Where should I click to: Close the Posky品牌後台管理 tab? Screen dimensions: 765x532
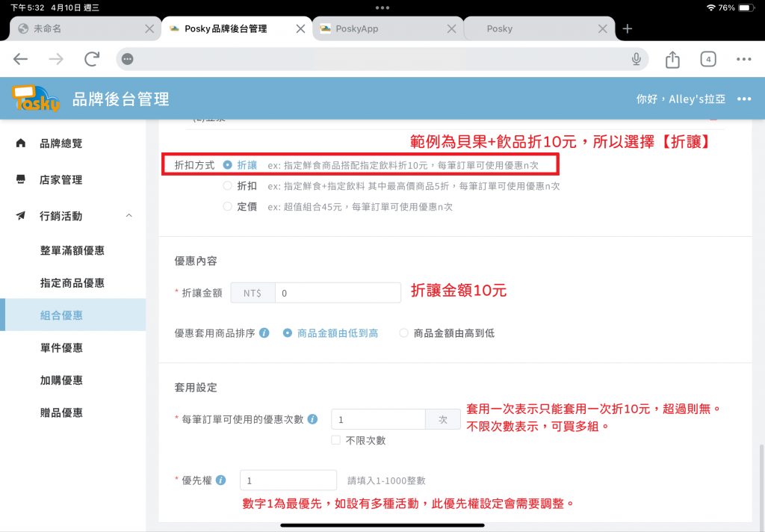(x=300, y=29)
